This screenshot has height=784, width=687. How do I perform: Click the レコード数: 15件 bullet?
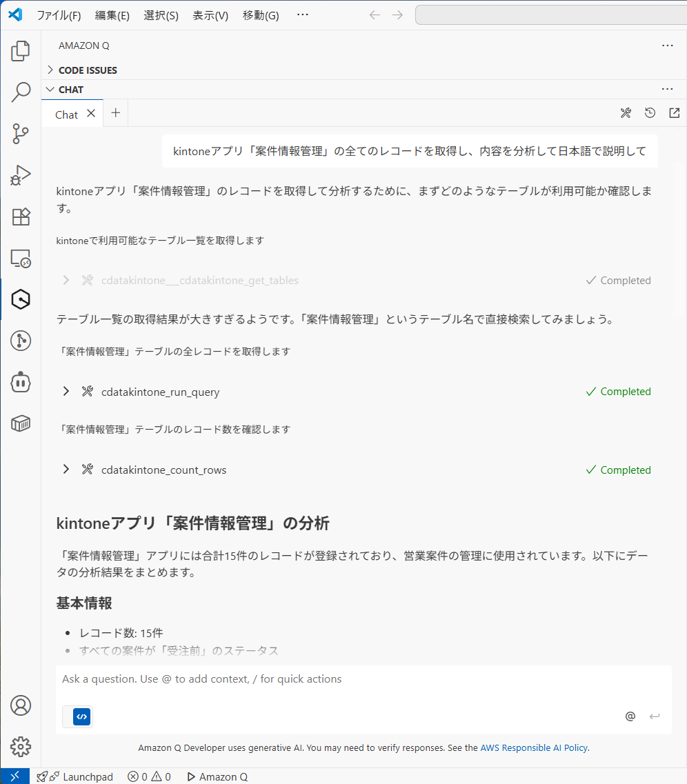tap(121, 633)
